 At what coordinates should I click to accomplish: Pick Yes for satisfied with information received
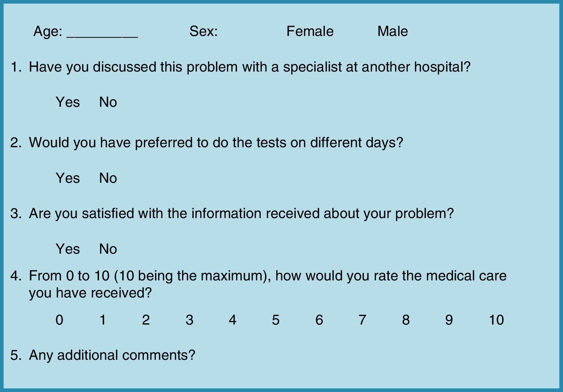(x=68, y=249)
